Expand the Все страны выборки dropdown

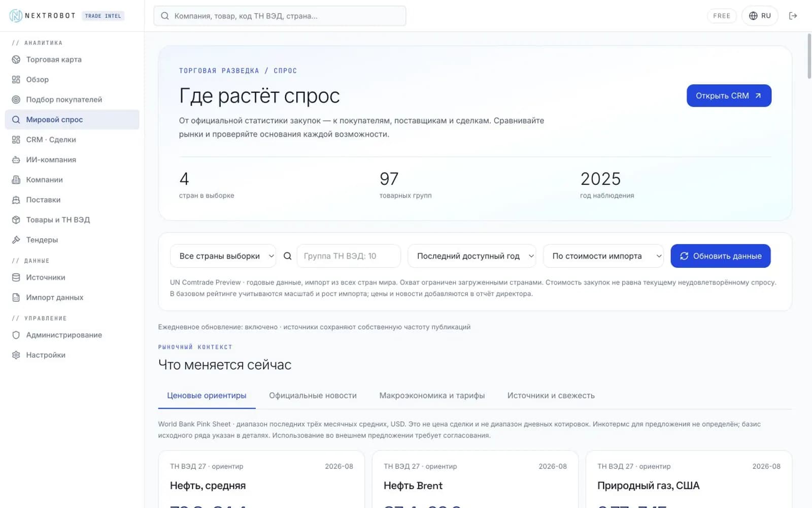coord(223,256)
